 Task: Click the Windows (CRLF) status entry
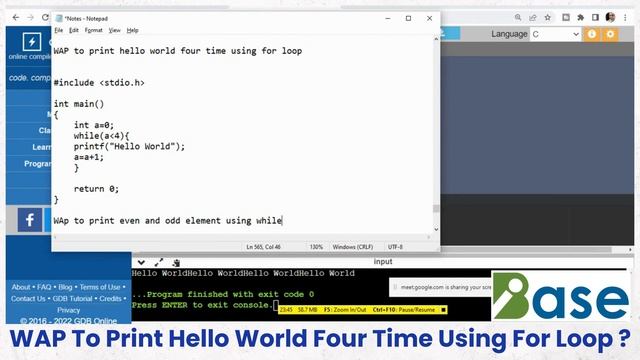click(353, 247)
